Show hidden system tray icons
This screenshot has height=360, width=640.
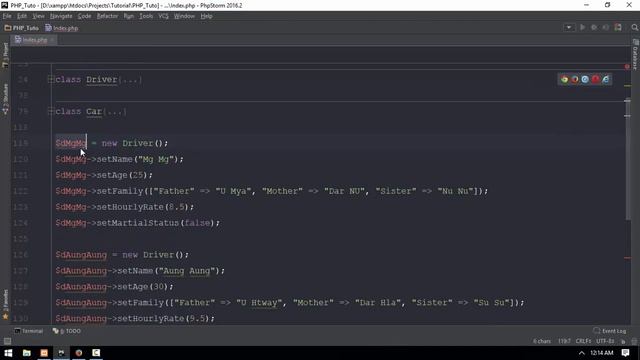(x=582, y=353)
